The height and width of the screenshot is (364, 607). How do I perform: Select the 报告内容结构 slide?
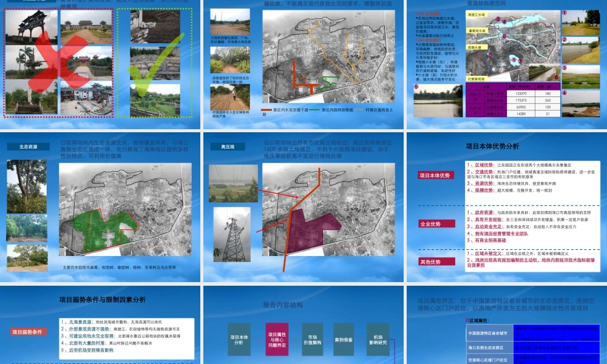click(x=303, y=325)
